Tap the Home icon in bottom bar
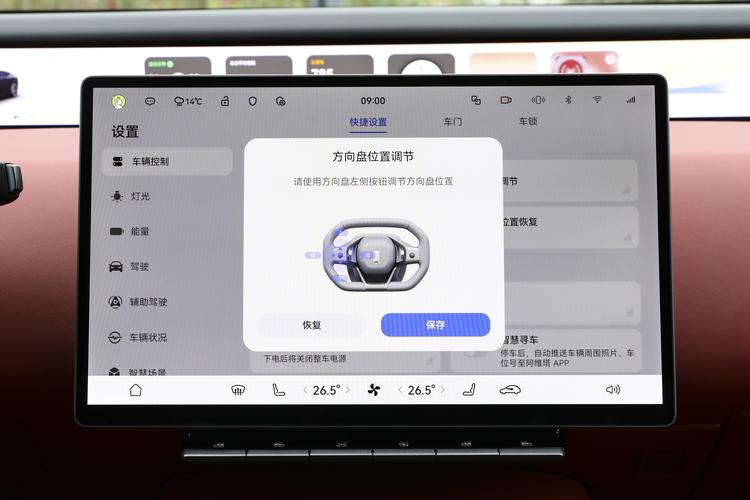Image resolution: width=750 pixels, height=500 pixels. pyautogui.click(x=135, y=390)
